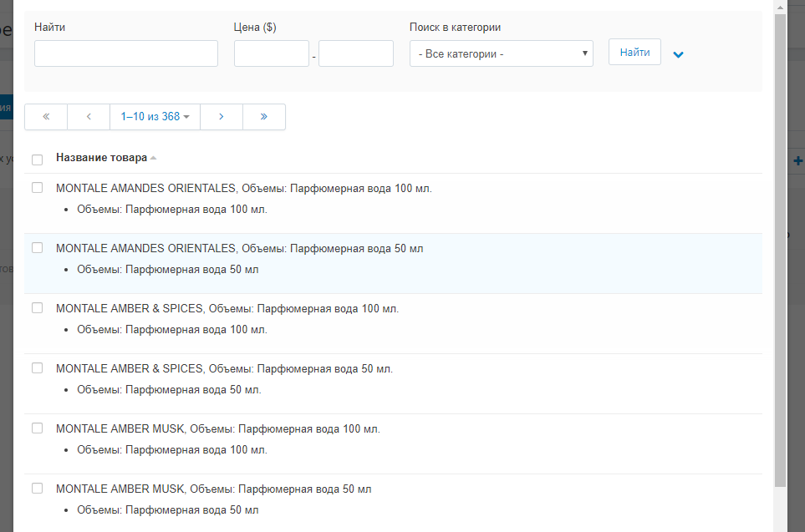Jump to last page of results

[264, 116]
